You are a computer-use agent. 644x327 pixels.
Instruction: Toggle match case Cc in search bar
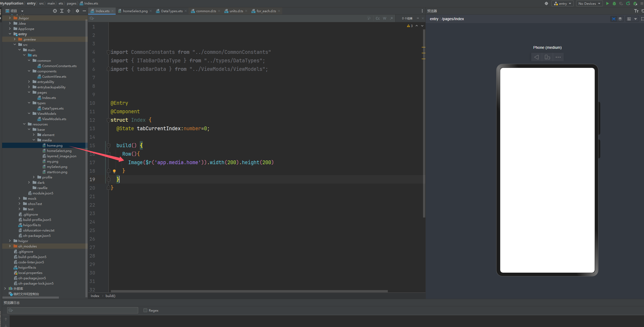(378, 18)
